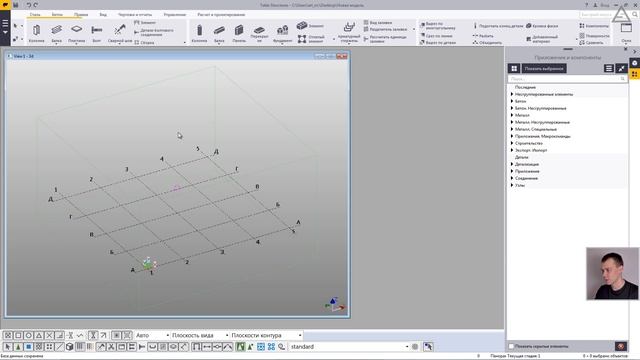Click the red eye icon at panel bottom
Viewport: 640px width, 360px height.
tap(621, 346)
